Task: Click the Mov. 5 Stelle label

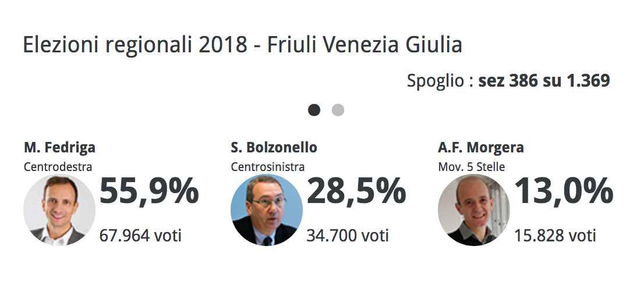Action: click(x=471, y=167)
